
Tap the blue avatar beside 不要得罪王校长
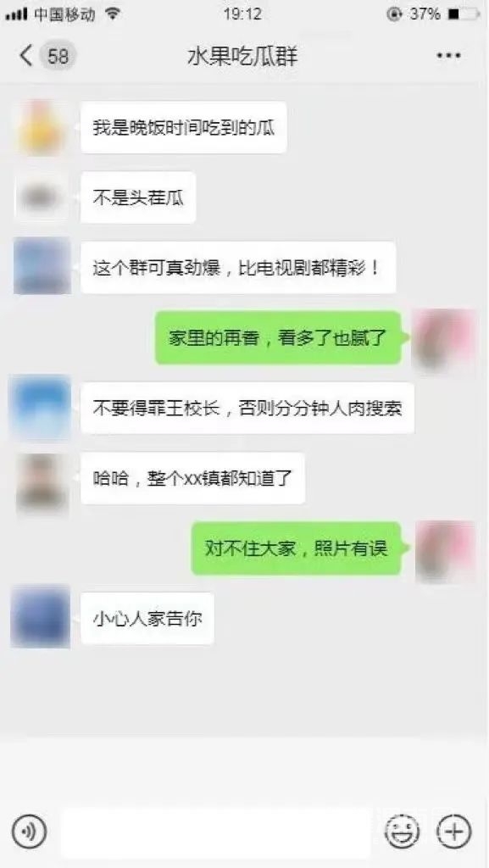[41, 407]
